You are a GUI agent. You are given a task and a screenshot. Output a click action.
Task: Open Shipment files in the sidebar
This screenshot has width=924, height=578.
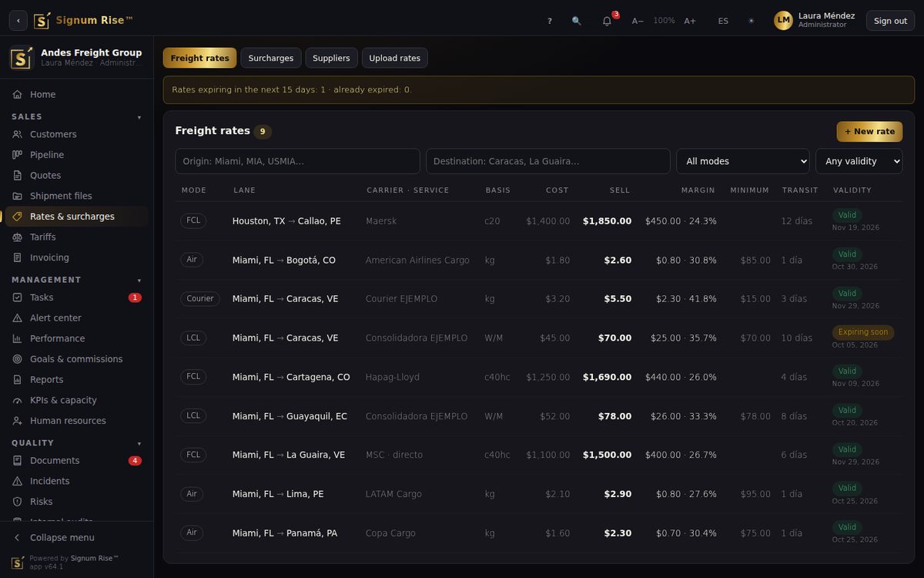[x=77, y=196]
